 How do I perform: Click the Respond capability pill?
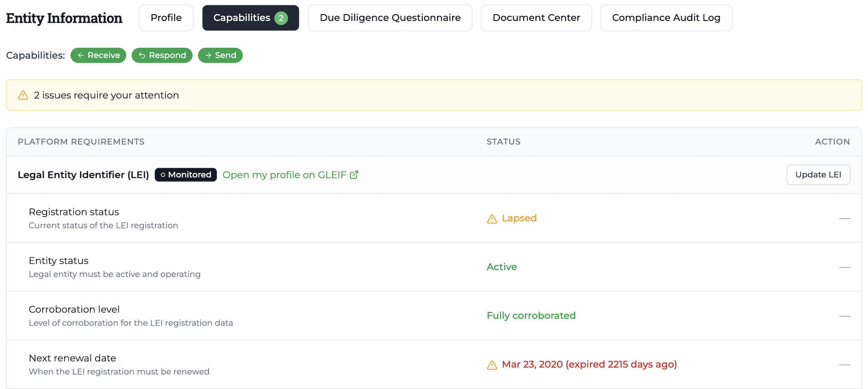click(162, 55)
